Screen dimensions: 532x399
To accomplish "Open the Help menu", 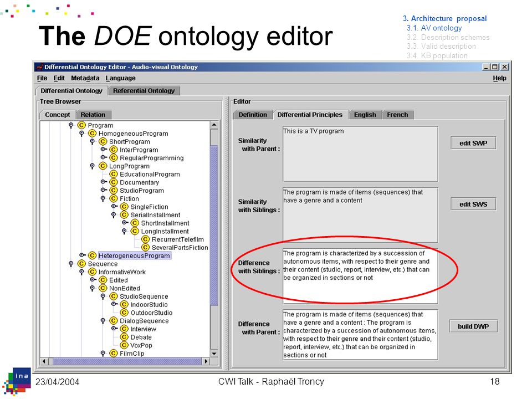I will 499,78.
